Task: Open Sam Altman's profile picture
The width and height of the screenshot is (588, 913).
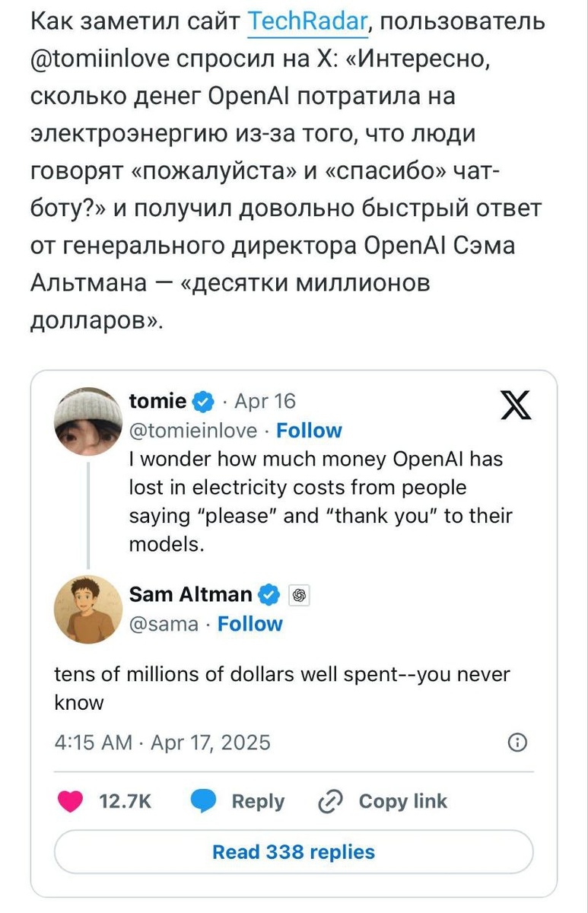Action: click(86, 609)
